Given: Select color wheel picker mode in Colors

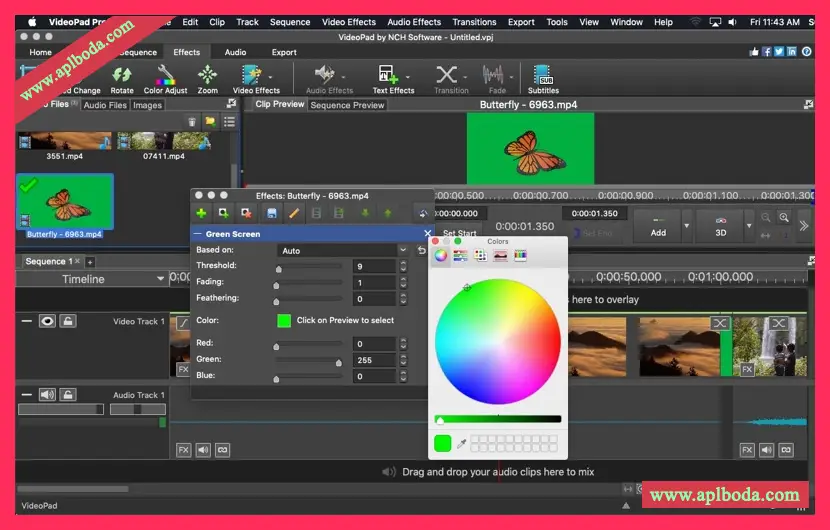Looking at the screenshot, I should (x=440, y=256).
